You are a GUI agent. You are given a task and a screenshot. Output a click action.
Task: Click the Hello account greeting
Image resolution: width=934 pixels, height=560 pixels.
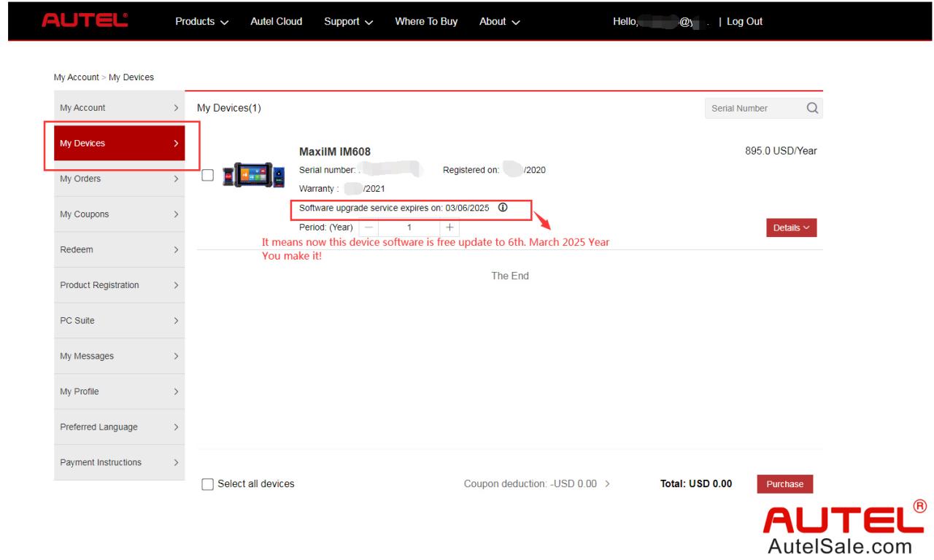[663, 22]
